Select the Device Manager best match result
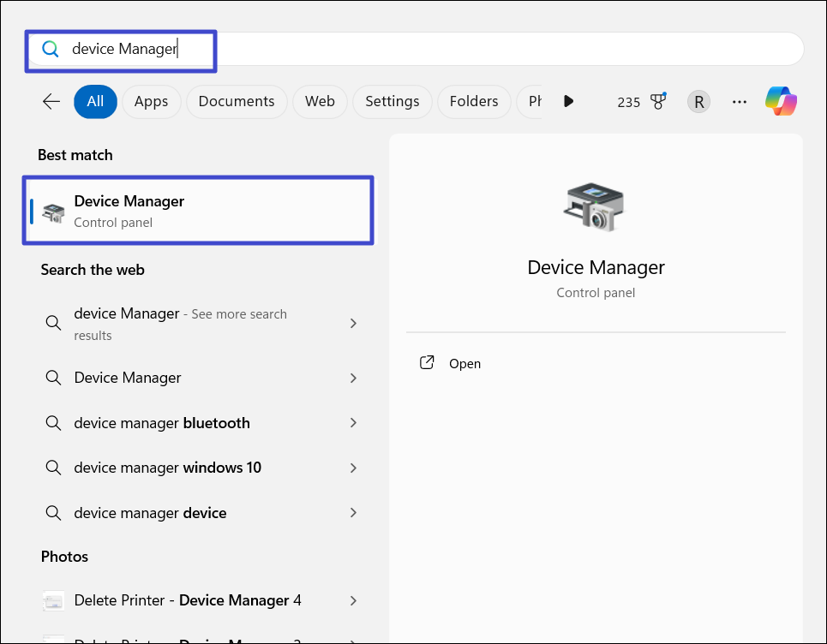 (x=197, y=211)
